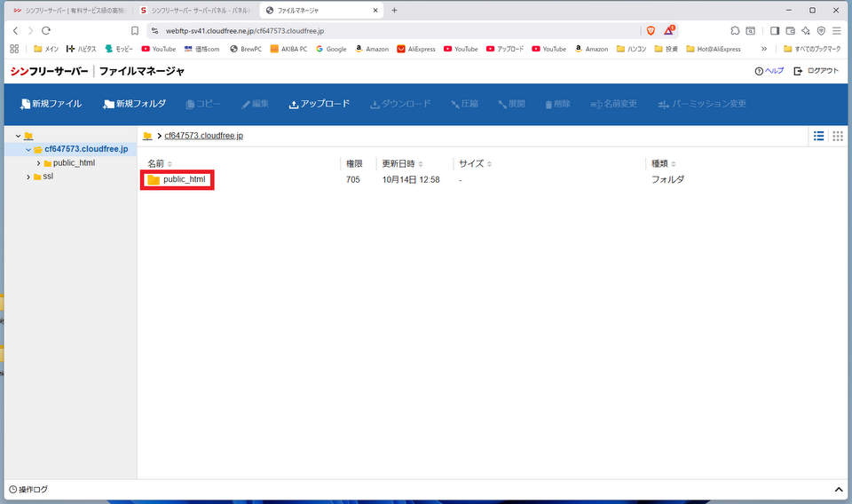This screenshot has height=504, width=852.
Task: Open Brave Shields lion icon
Action: tap(651, 30)
